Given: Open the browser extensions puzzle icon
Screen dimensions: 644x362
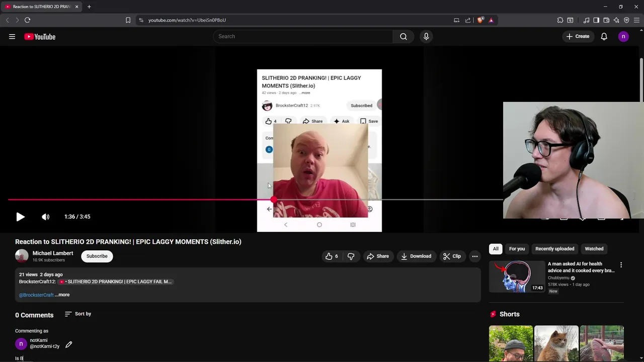Looking at the screenshot, I should click(x=560, y=20).
